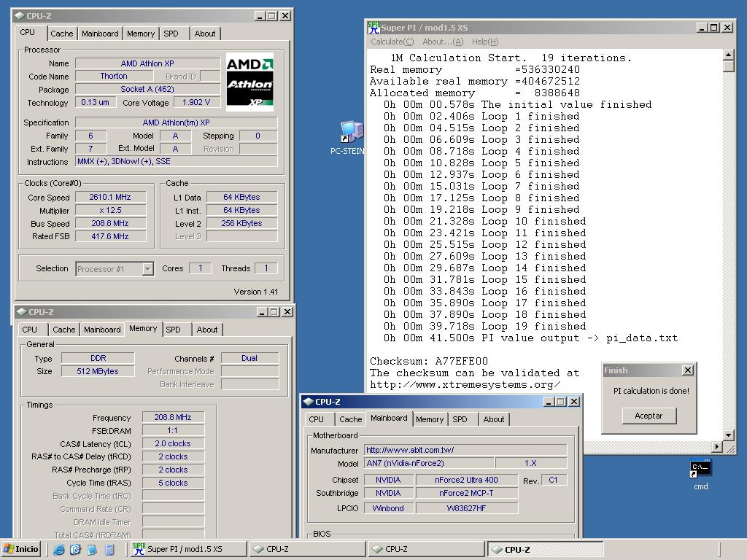The height and width of the screenshot is (560, 747).
Task: Click the FSB:DRAM 1:1 field
Action: tap(173, 430)
